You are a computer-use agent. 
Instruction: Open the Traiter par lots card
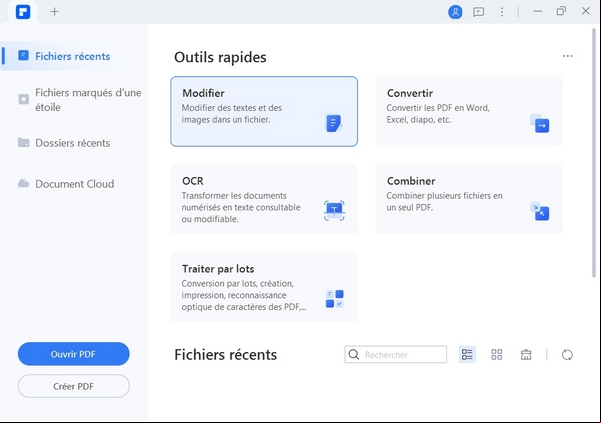264,287
